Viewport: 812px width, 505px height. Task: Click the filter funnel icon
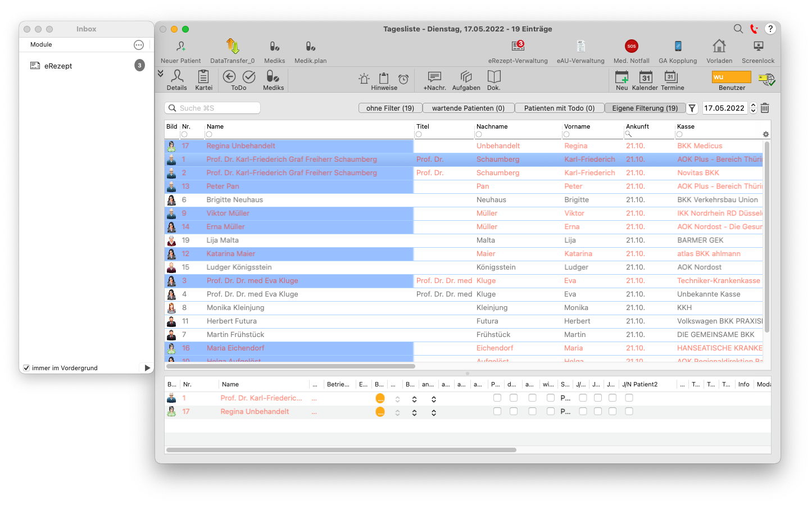tap(692, 108)
